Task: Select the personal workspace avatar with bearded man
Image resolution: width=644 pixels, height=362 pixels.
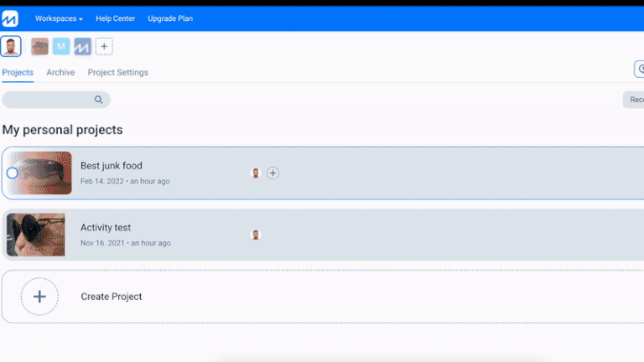Action: (11, 46)
